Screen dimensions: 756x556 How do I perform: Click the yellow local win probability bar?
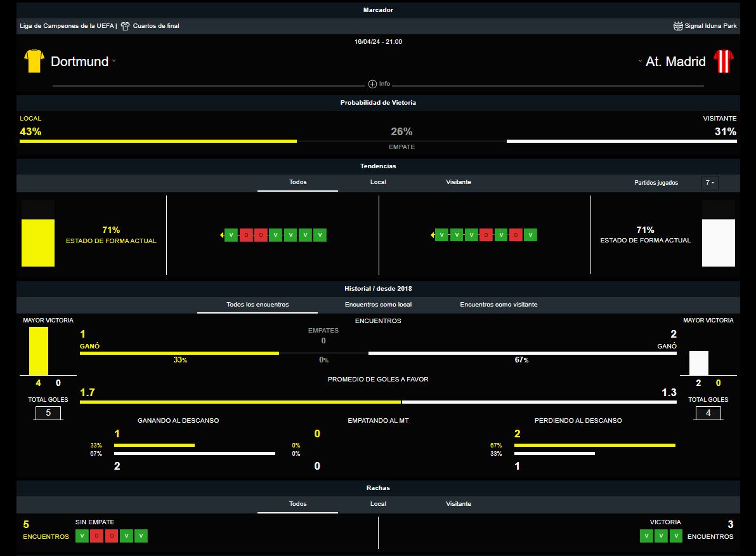158,141
